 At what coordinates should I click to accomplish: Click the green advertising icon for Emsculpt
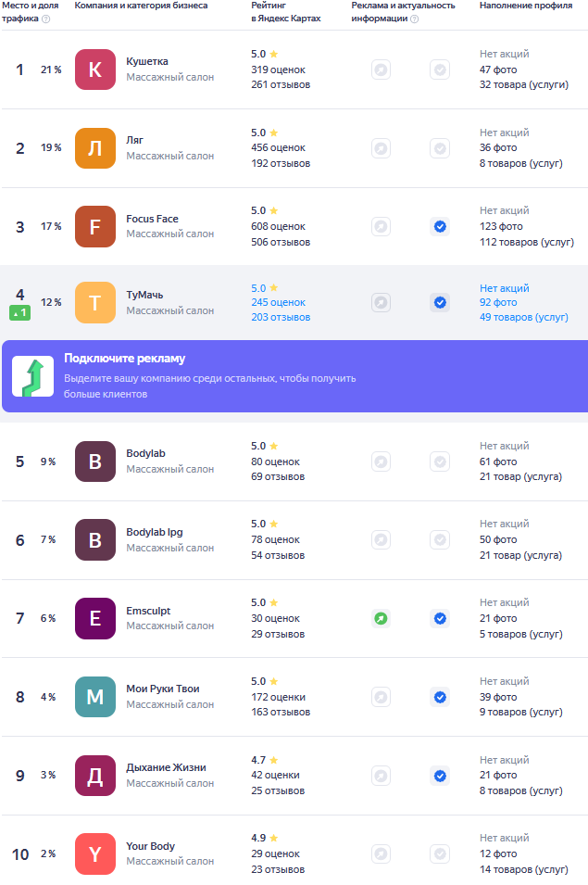point(381,618)
